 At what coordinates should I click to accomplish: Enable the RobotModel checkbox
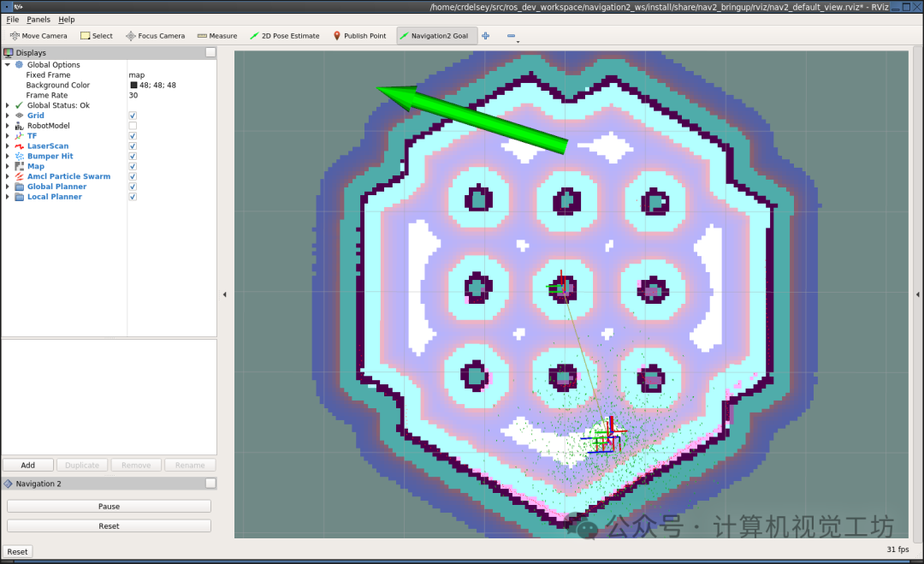pos(133,126)
